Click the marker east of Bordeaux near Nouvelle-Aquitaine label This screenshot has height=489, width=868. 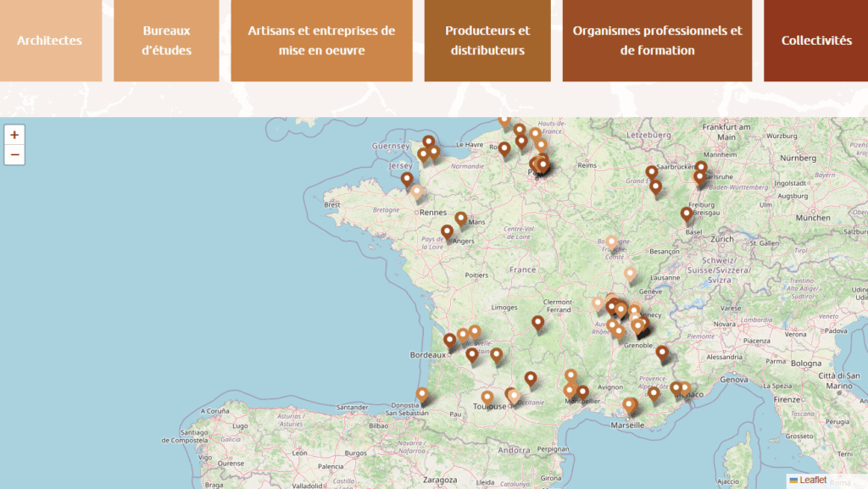pyautogui.click(x=472, y=354)
